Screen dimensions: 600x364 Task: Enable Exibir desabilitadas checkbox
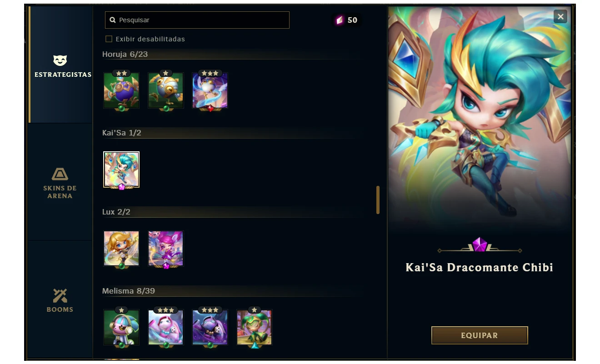click(109, 39)
